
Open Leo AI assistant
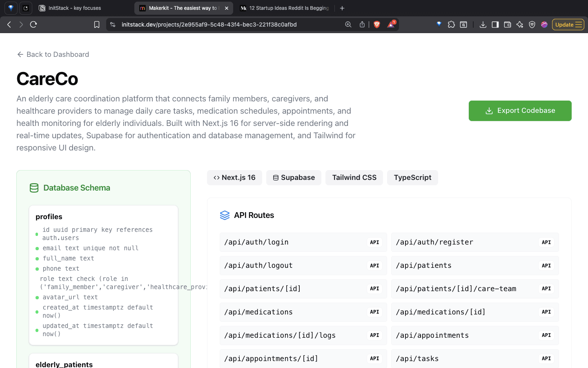[x=519, y=25]
